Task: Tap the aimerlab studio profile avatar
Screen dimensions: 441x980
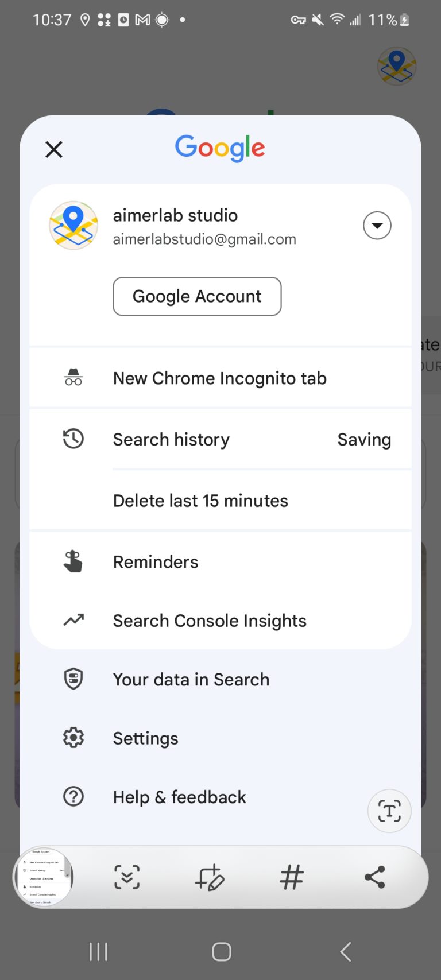Action: pos(73,225)
